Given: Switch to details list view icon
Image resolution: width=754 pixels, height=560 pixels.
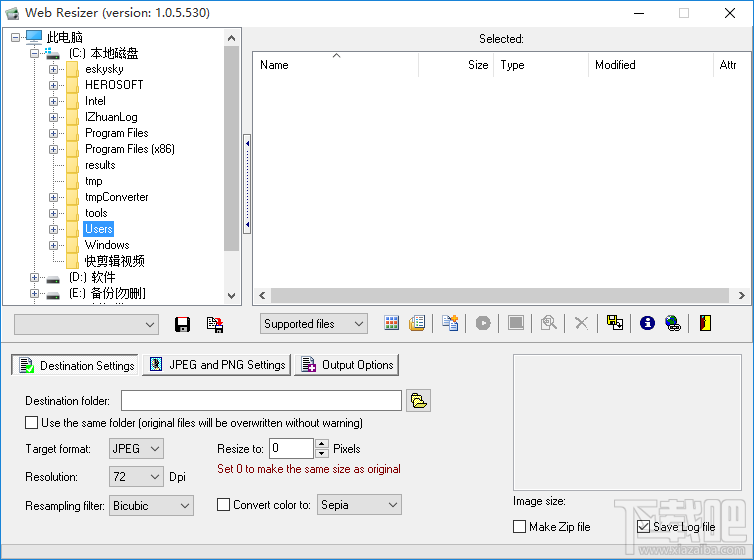Looking at the screenshot, I should (x=417, y=323).
